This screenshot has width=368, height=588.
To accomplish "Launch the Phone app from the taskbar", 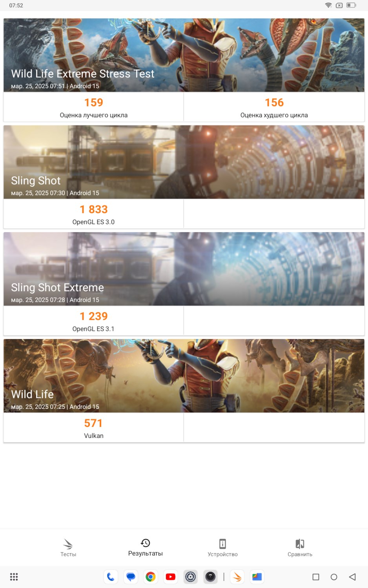I will click(x=111, y=577).
